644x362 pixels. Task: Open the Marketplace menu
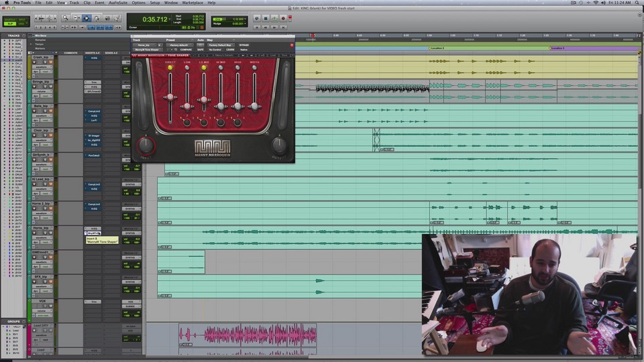point(193,3)
